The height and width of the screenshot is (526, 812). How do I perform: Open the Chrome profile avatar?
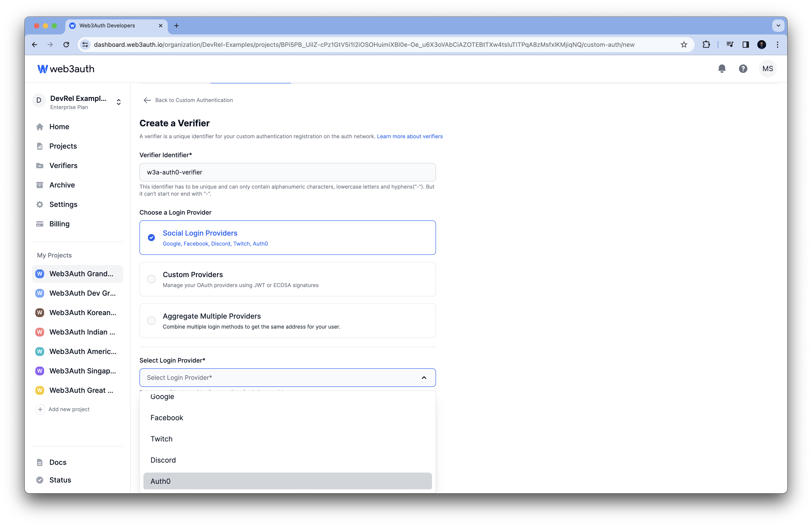(761, 45)
